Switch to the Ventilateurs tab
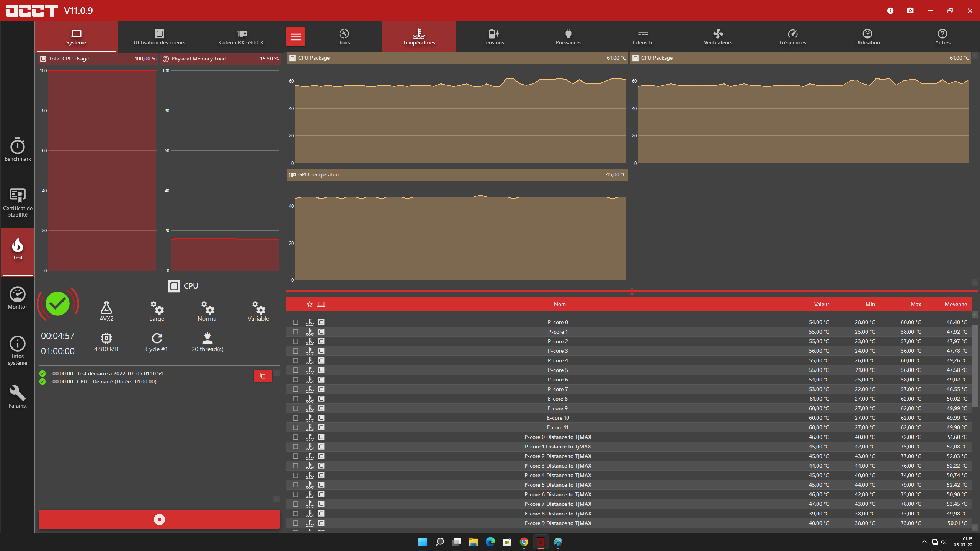The image size is (980, 551). 718,37
